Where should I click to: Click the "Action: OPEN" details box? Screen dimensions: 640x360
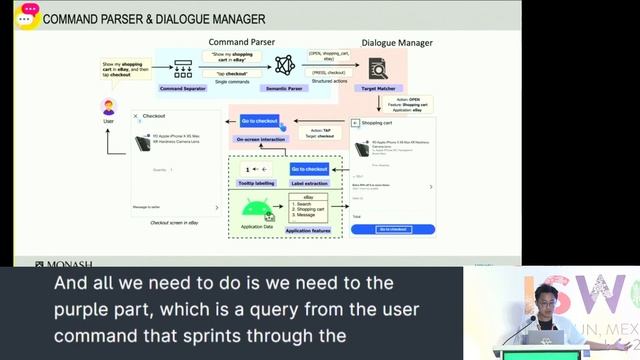coord(407,105)
